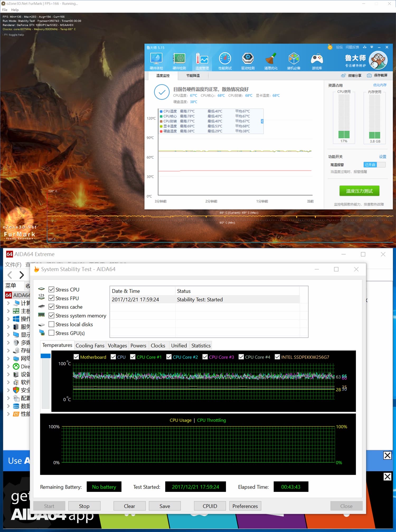
Task: Open the 游戏库 gamepad icon
Action: (317, 61)
